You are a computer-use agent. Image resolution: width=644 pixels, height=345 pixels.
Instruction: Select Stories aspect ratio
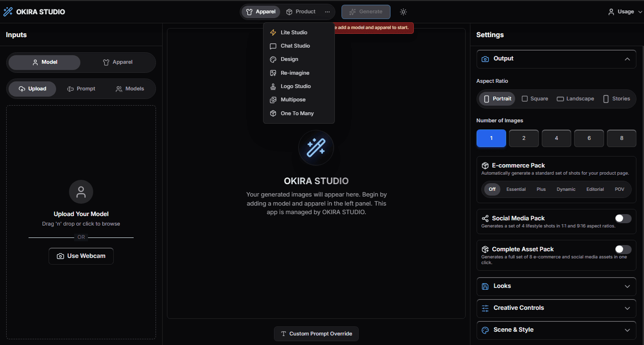pyautogui.click(x=616, y=99)
